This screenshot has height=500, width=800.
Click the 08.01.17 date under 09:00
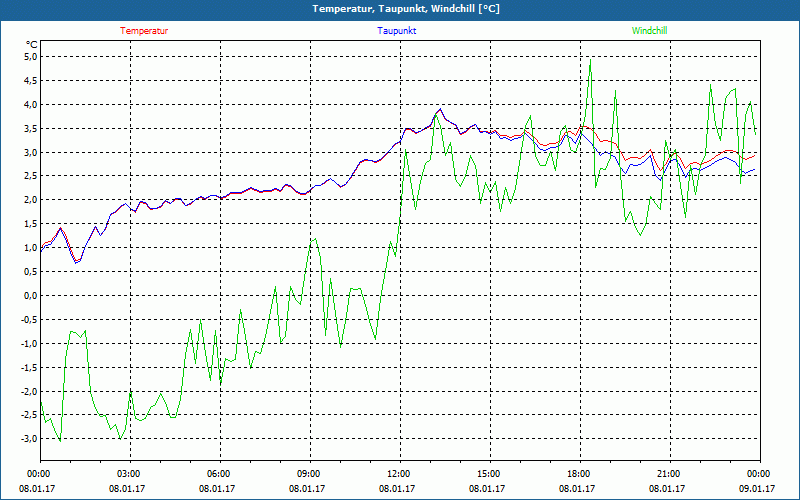tap(307, 489)
